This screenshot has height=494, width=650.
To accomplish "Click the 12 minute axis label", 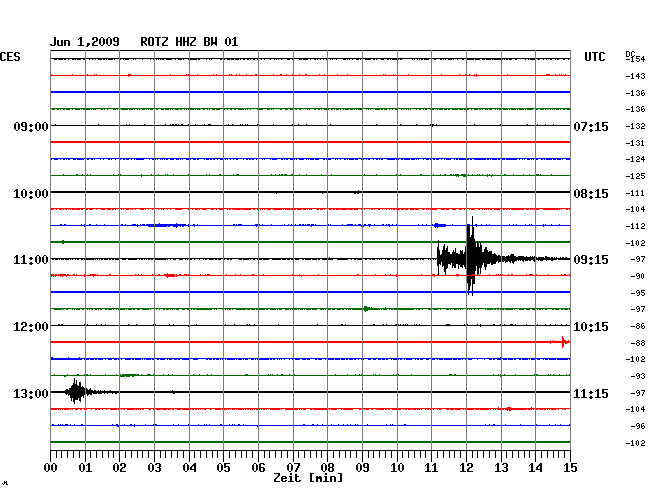I will pyautogui.click(x=466, y=468).
